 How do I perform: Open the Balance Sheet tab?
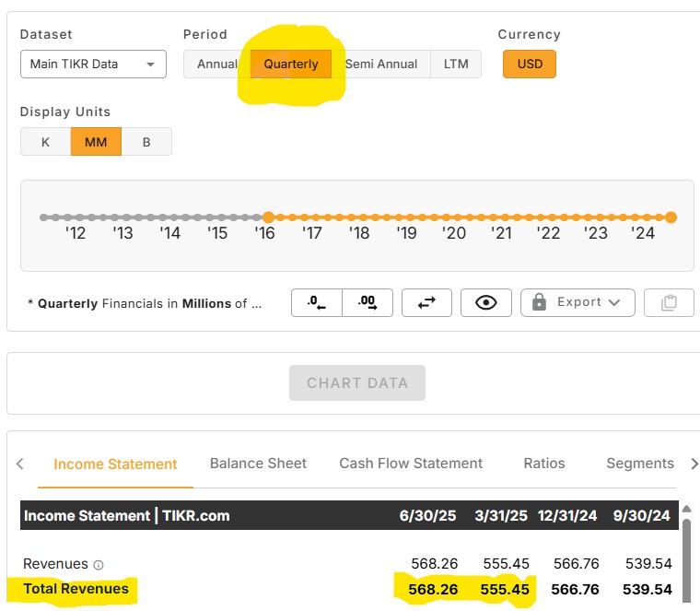click(258, 464)
